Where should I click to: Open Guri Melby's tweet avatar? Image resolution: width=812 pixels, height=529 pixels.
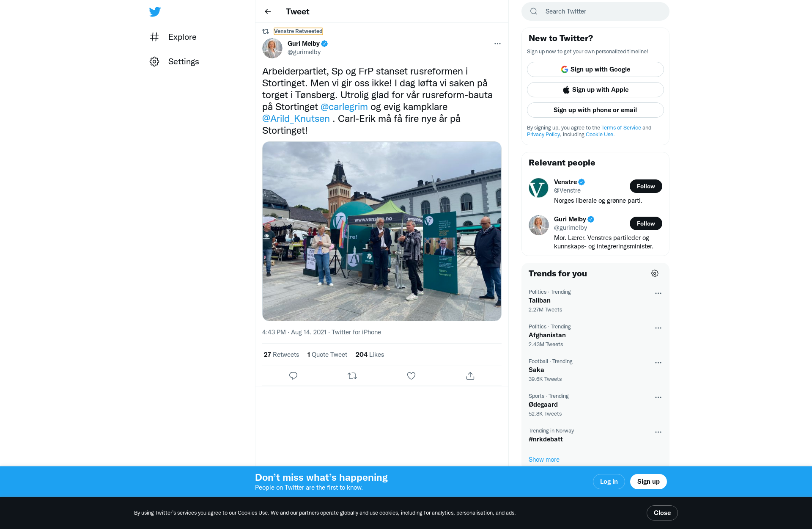(x=272, y=48)
